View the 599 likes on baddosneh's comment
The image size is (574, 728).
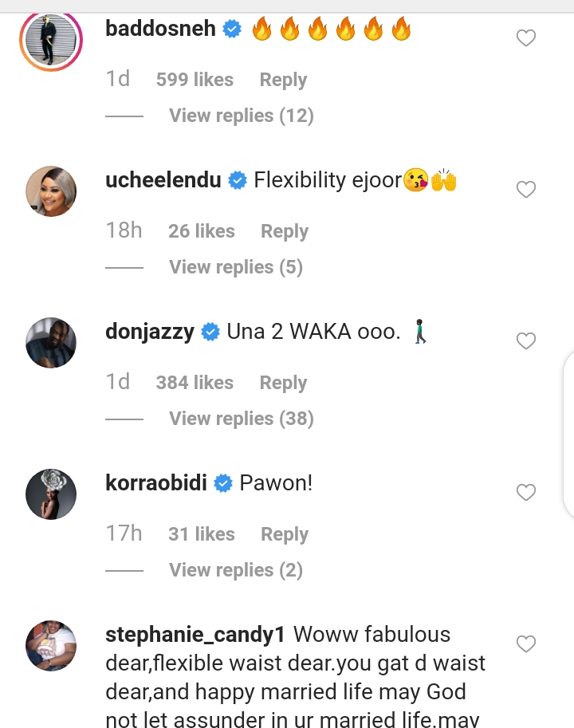(x=195, y=80)
